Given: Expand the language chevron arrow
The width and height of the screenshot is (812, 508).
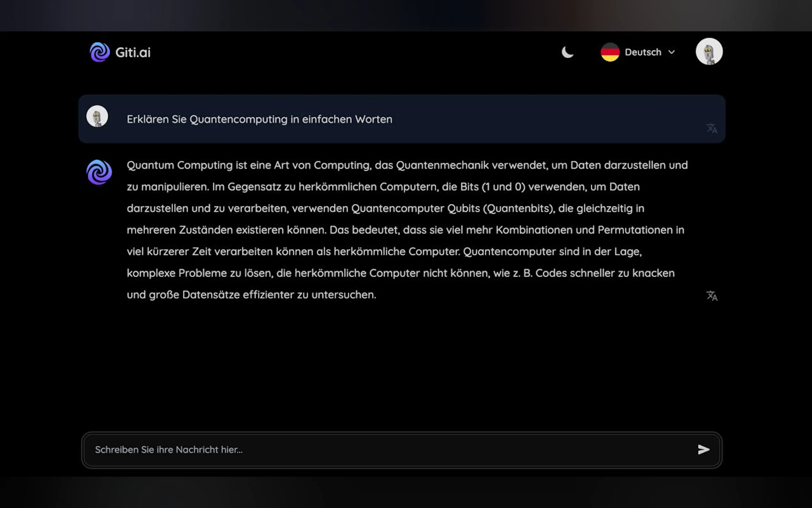Looking at the screenshot, I should (671, 52).
